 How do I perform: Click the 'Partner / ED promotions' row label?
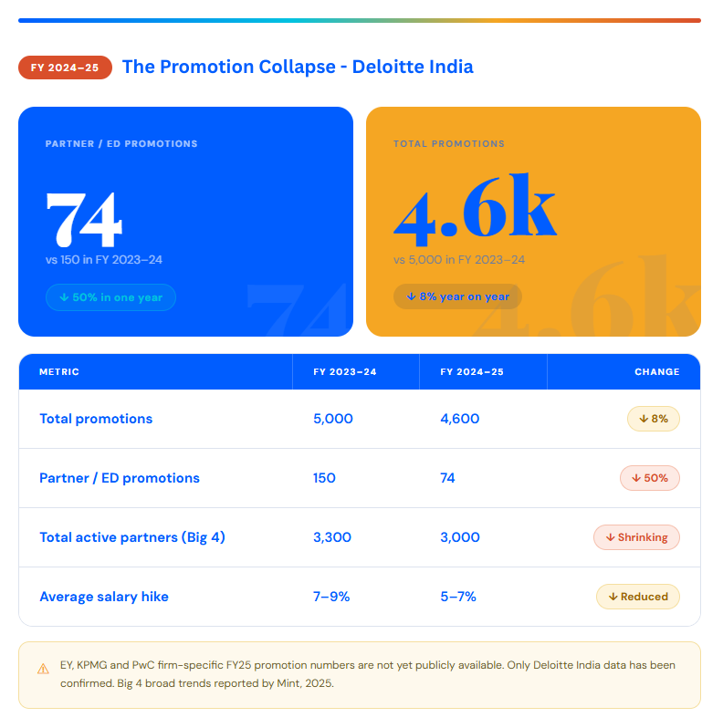coord(120,478)
